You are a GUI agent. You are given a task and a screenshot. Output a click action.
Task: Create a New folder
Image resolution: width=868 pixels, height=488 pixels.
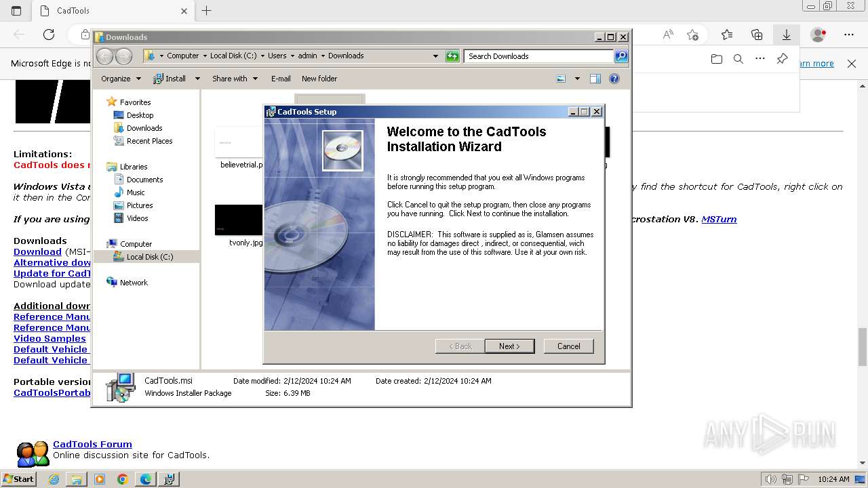pyautogui.click(x=319, y=79)
